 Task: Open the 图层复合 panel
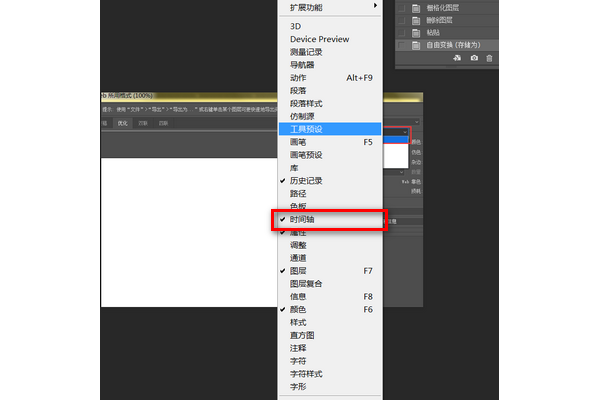pos(330,284)
